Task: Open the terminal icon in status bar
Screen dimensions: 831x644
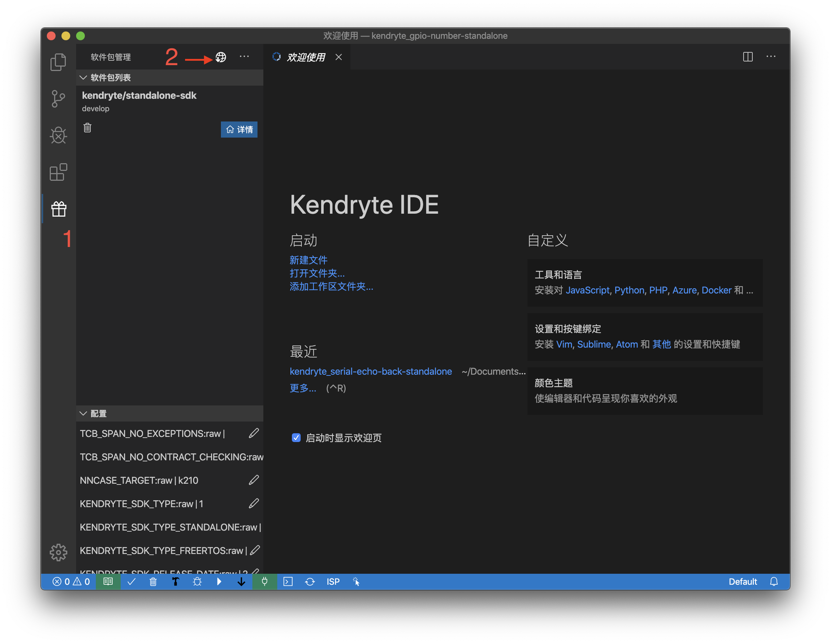Action: coord(288,581)
